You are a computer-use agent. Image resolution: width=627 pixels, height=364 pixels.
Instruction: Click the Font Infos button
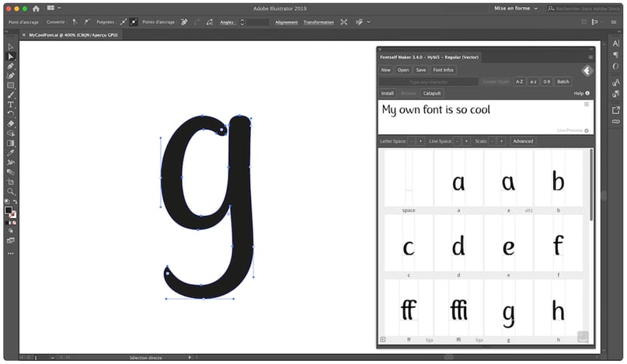[443, 70]
